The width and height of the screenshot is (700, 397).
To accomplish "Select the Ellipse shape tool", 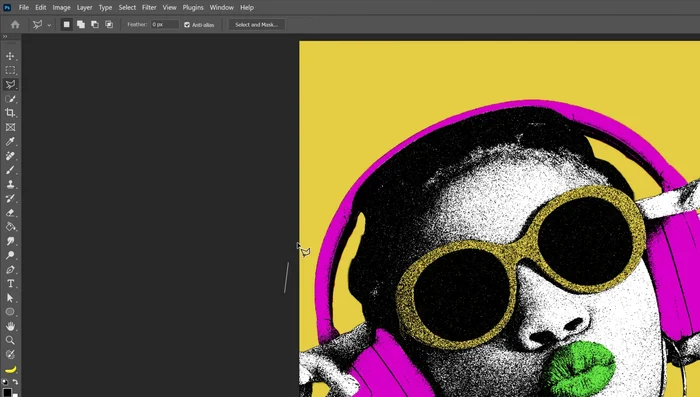I will click(x=10, y=312).
